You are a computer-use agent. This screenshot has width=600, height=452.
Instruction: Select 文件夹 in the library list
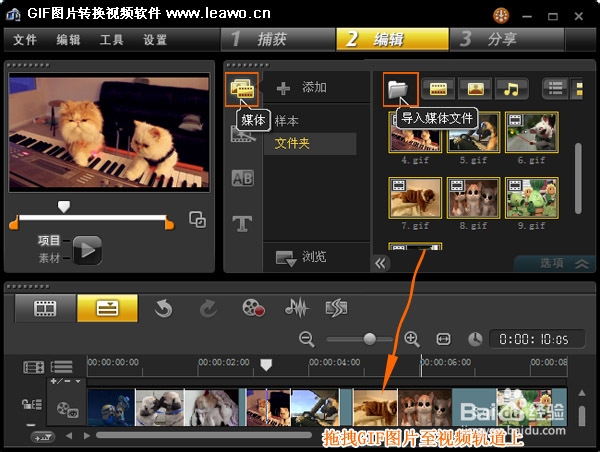point(310,144)
